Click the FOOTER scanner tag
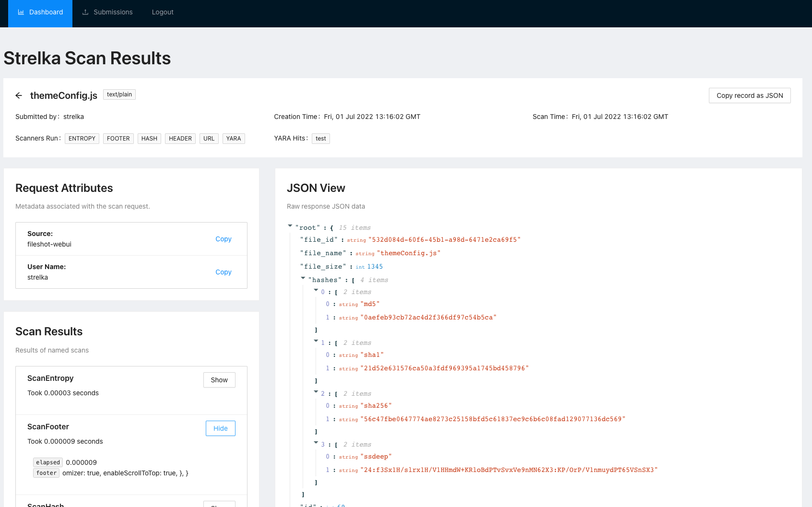 (x=118, y=139)
